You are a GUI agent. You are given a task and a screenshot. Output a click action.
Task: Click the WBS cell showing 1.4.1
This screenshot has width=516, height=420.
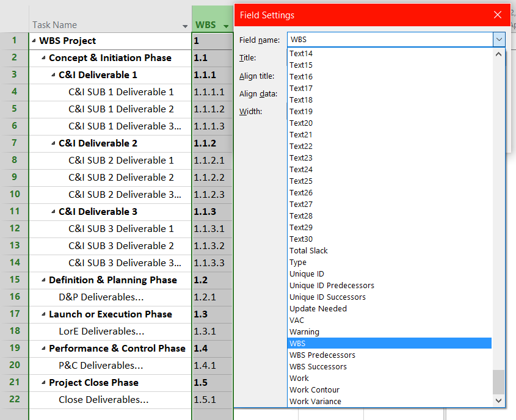tap(213, 366)
